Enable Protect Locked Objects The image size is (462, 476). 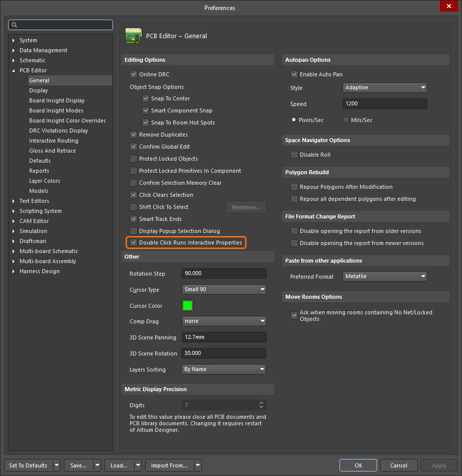[x=134, y=159]
